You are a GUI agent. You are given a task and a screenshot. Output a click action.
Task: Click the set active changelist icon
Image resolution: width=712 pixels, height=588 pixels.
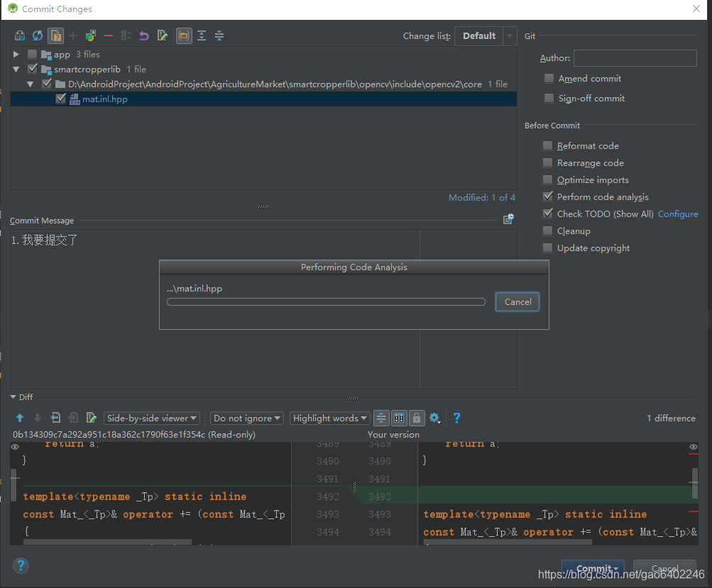coord(126,36)
